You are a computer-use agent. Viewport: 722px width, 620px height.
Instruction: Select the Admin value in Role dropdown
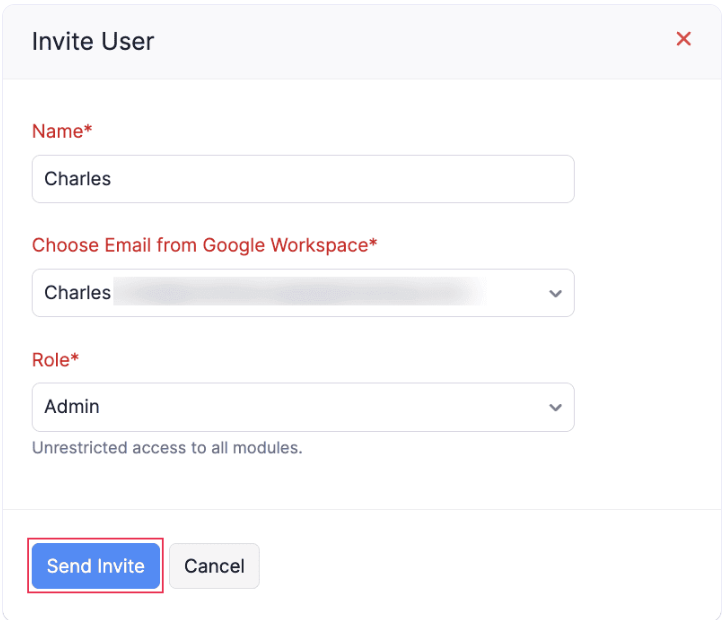(72, 407)
